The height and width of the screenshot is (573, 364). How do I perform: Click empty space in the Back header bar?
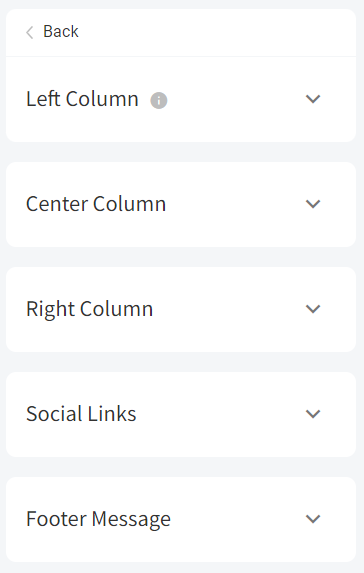click(x=219, y=32)
